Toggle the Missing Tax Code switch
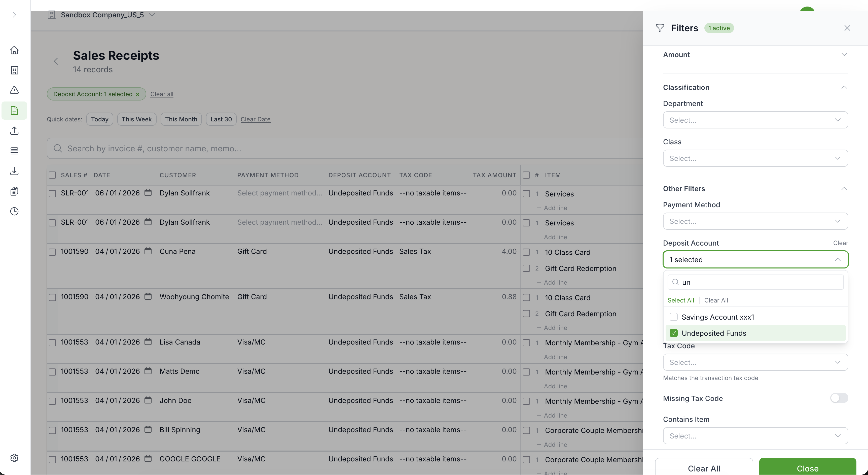 (839, 398)
